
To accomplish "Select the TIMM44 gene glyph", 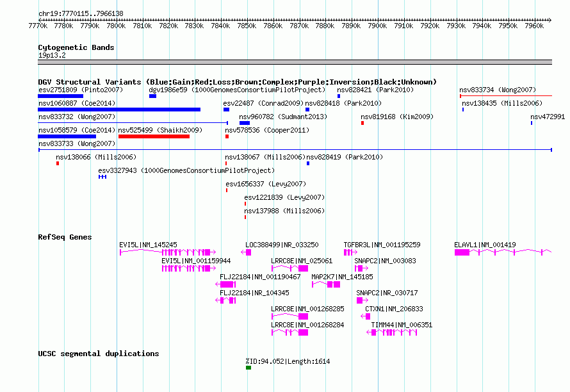I will coord(391,332).
